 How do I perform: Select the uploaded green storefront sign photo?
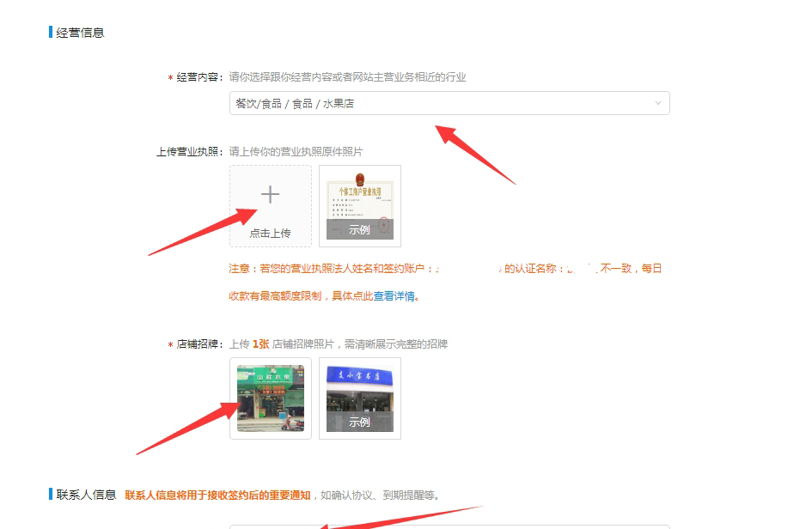[x=270, y=398]
